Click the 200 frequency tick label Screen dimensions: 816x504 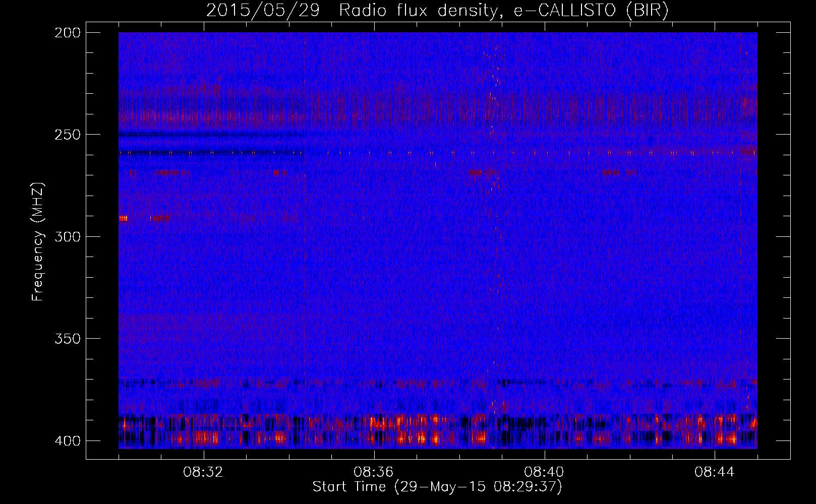tap(68, 33)
